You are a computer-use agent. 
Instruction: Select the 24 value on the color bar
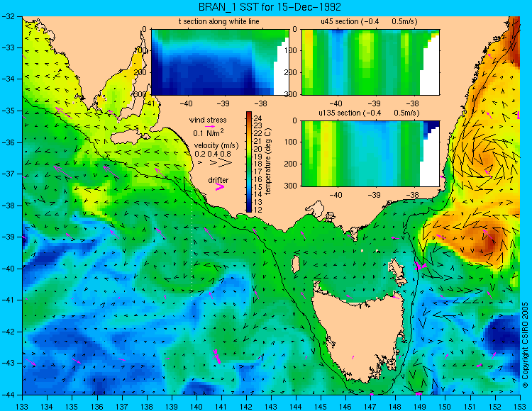click(258, 118)
